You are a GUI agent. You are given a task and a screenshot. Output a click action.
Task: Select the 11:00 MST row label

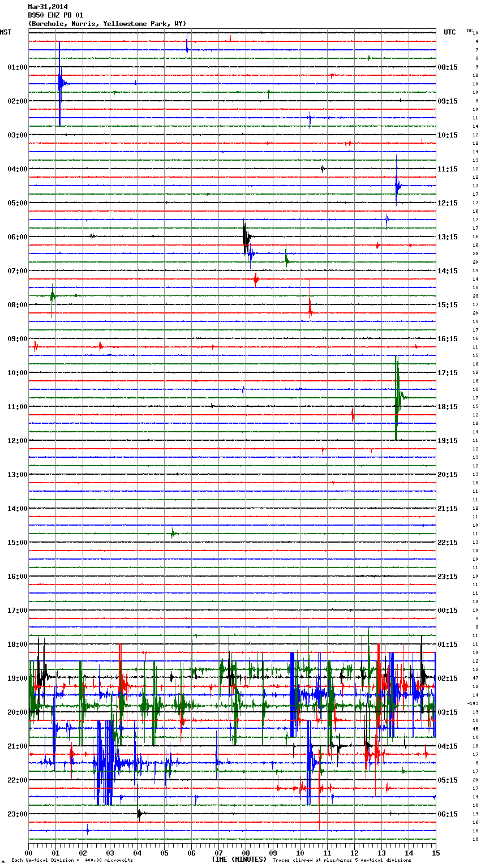(x=18, y=407)
